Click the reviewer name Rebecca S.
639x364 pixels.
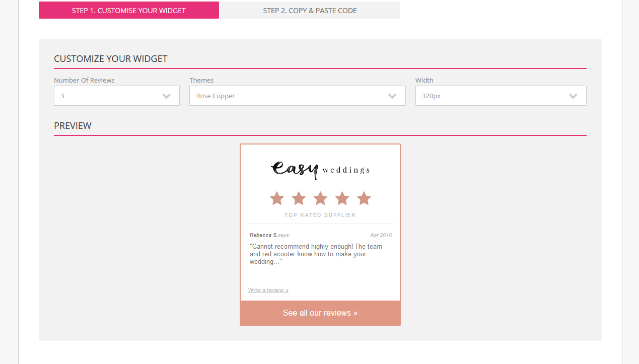click(x=264, y=235)
